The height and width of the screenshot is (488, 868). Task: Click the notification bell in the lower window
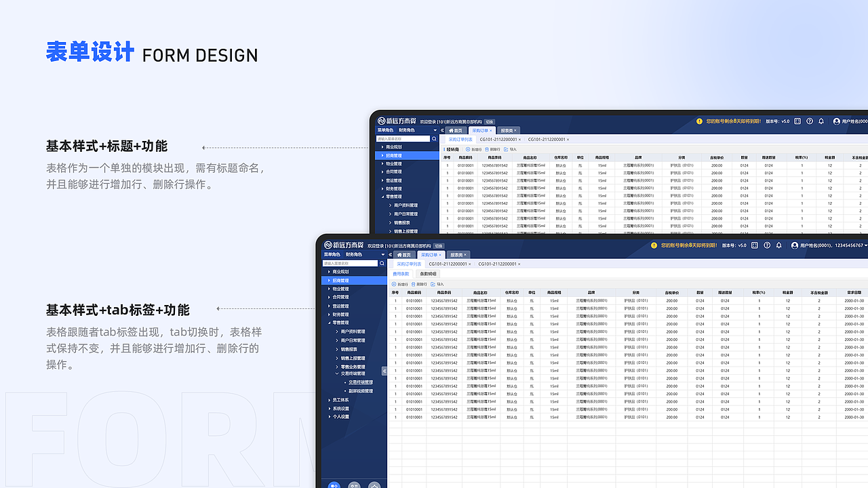778,245
